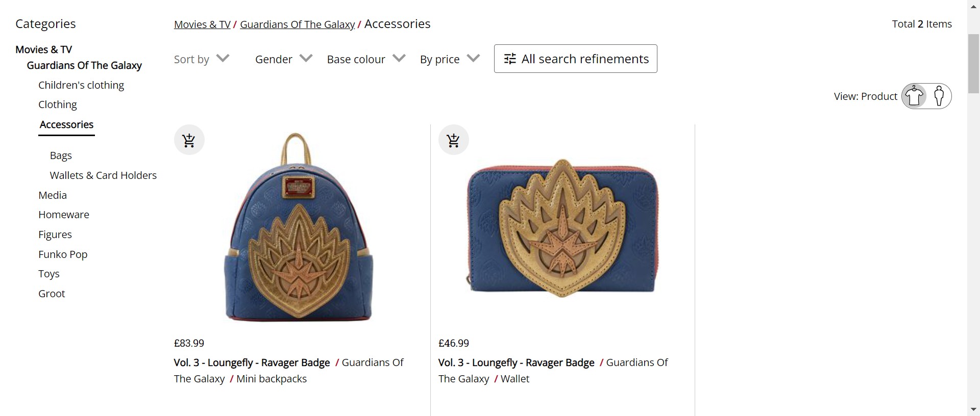Click sliders icon in All search refinements
980x416 pixels.
click(510, 59)
